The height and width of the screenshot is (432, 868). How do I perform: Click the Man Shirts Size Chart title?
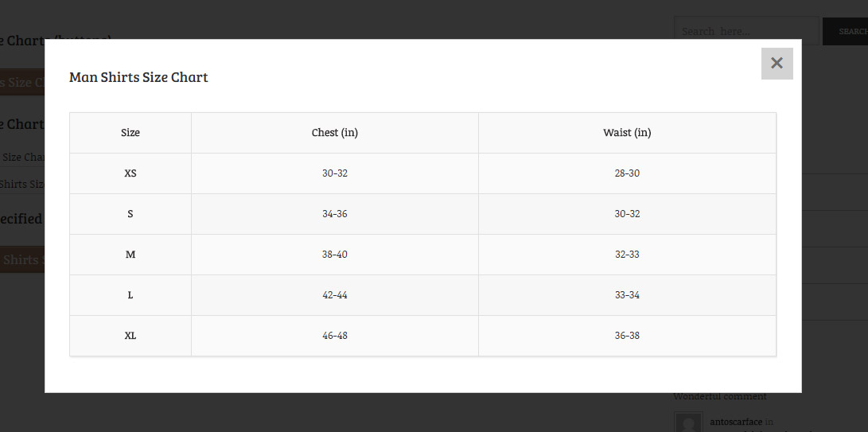(x=138, y=77)
